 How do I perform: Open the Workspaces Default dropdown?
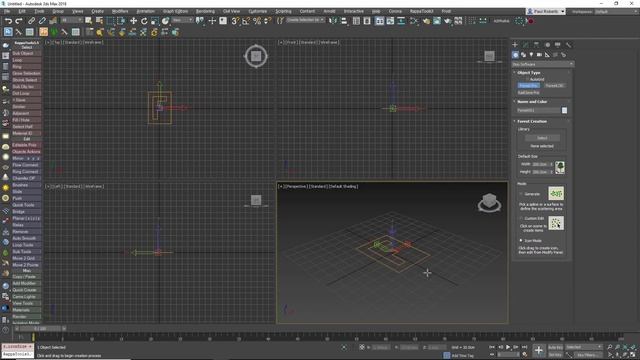click(616, 11)
